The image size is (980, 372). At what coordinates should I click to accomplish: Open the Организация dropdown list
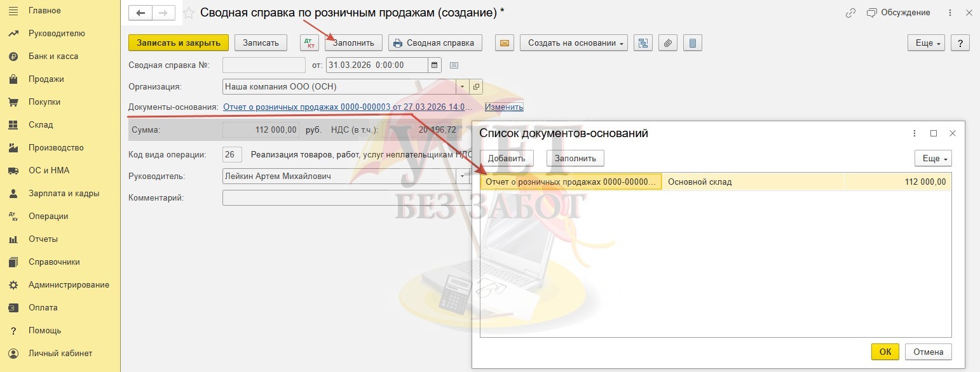tap(463, 87)
